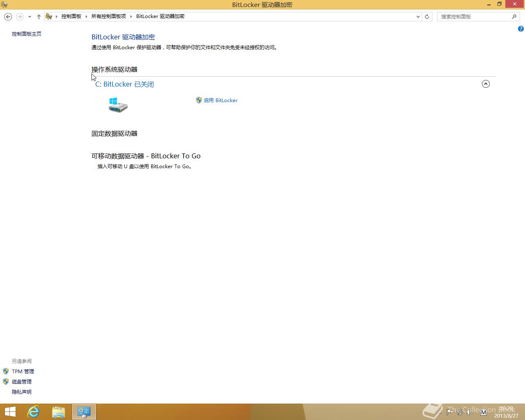
Task: Click the C: Windows drive icon
Action: 118,105
